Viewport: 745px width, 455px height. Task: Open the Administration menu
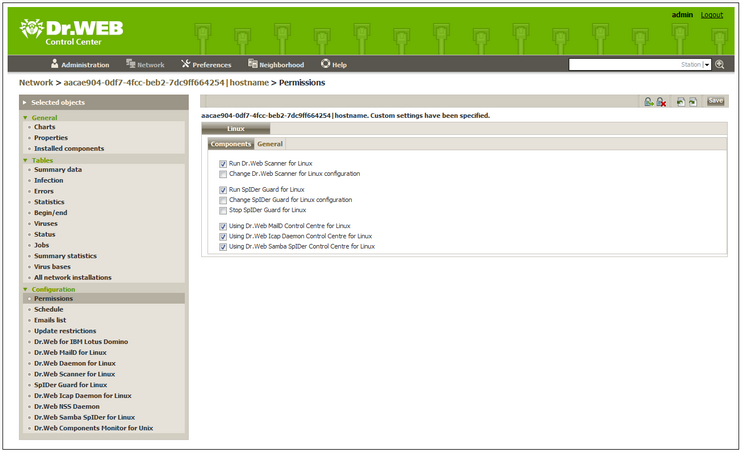pyautogui.click(x=80, y=64)
